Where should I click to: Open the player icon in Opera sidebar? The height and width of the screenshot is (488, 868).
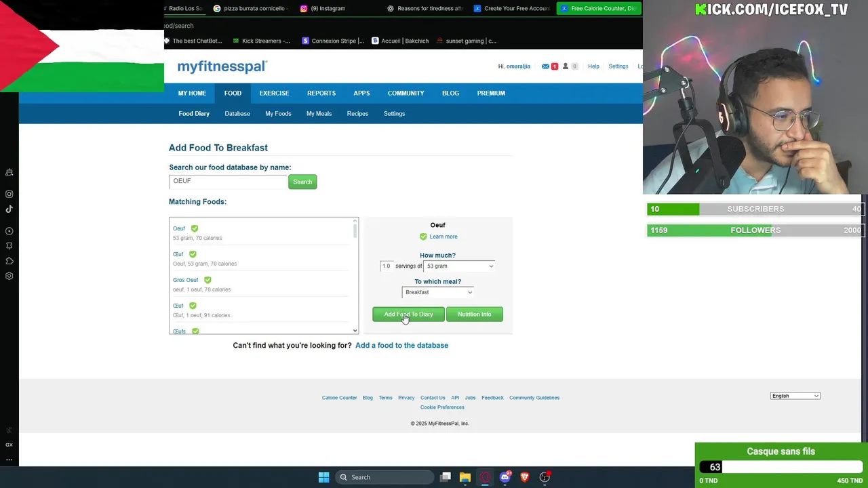pyautogui.click(x=9, y=231)
